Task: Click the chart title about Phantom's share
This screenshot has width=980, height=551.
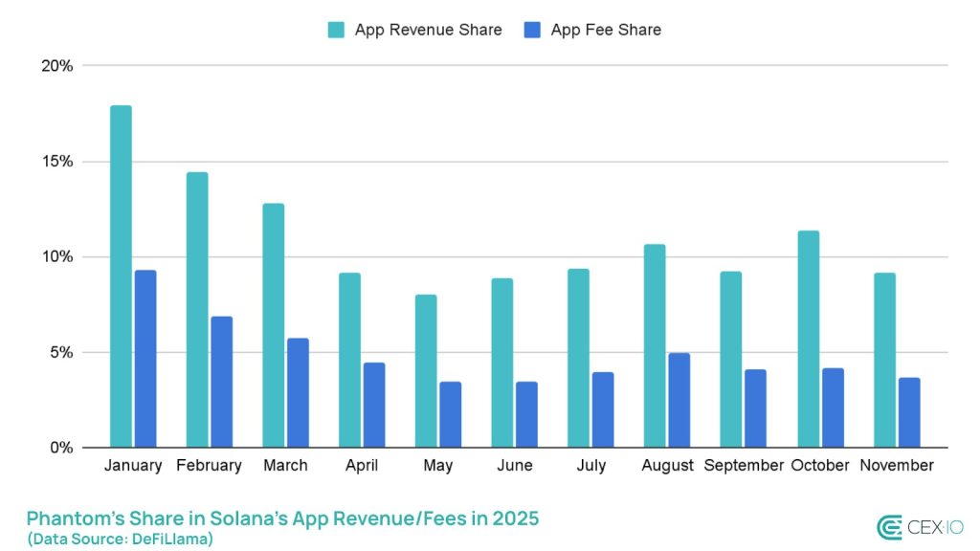Action: click(283, 518)
